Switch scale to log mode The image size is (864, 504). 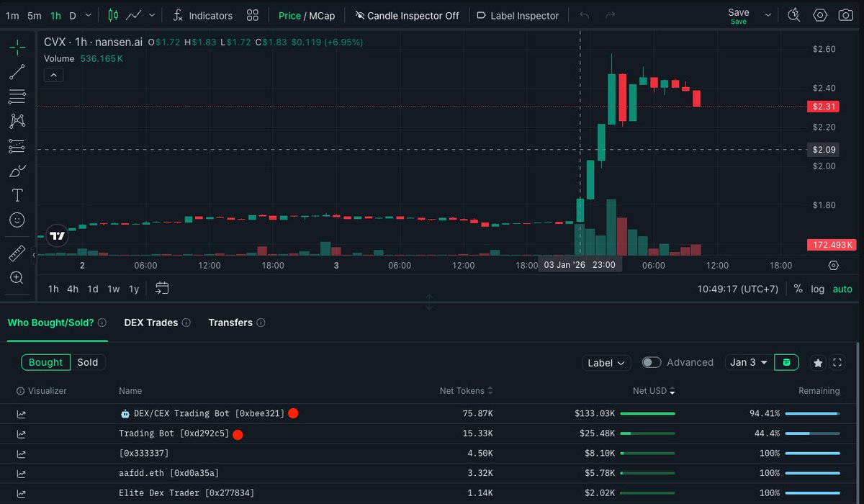817,289
